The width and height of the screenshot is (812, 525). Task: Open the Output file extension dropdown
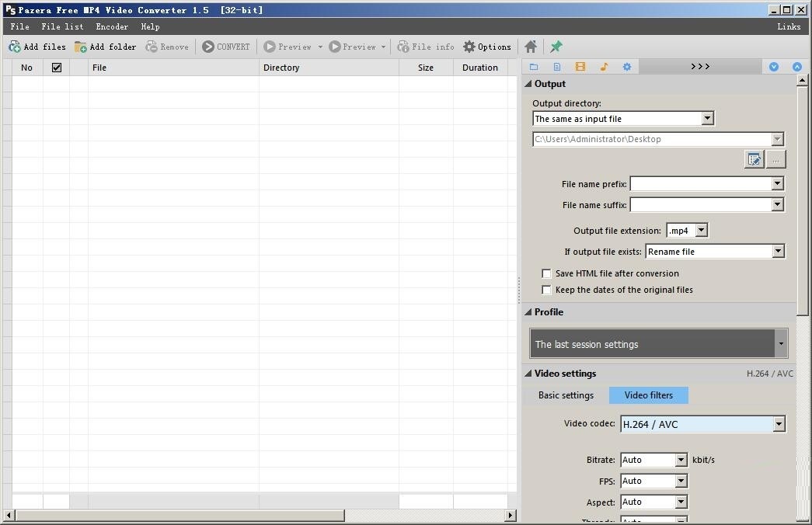[x=701, y=231]
